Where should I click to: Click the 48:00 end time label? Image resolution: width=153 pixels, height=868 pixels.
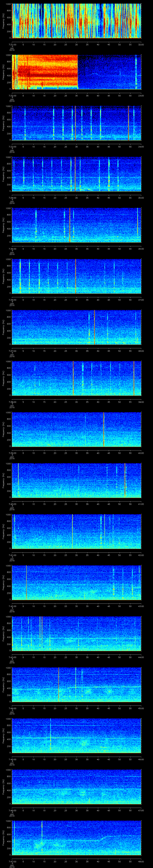(x=141, y=861)
